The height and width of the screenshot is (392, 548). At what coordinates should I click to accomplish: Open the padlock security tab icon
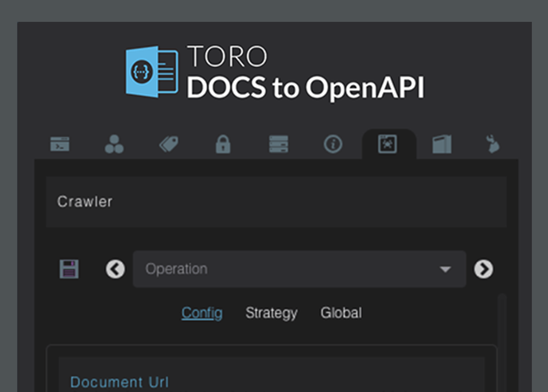coord(223,144)
